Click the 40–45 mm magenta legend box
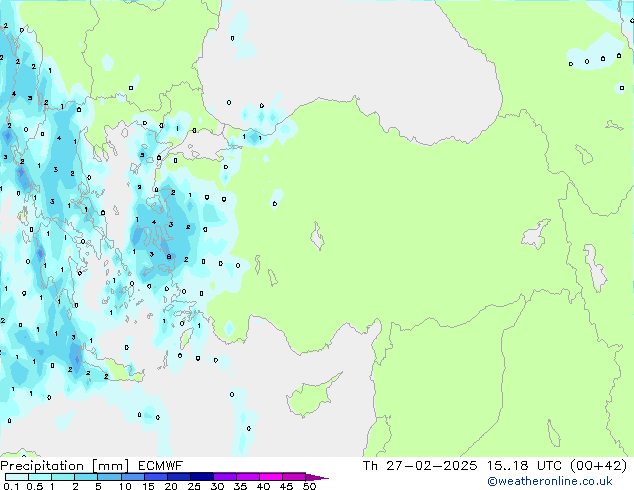Image resolution: width=634 pixels, height=490 pixels. click(x=271, y=477)
